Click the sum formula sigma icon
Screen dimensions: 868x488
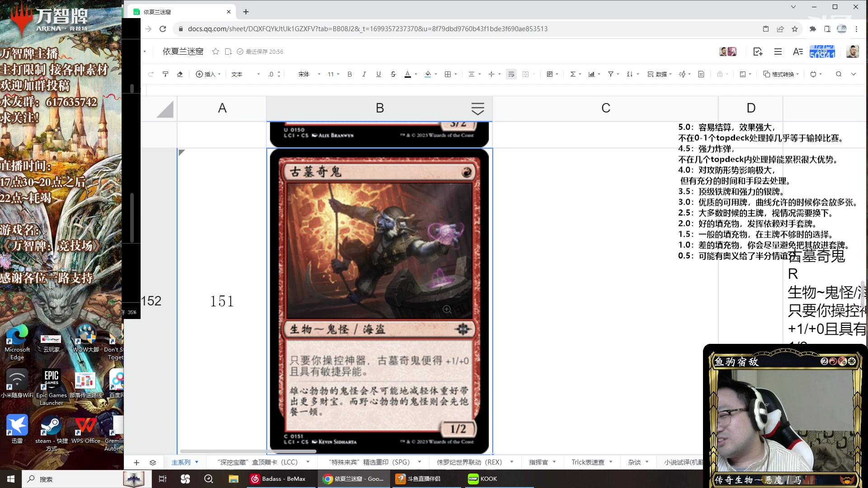573,74
